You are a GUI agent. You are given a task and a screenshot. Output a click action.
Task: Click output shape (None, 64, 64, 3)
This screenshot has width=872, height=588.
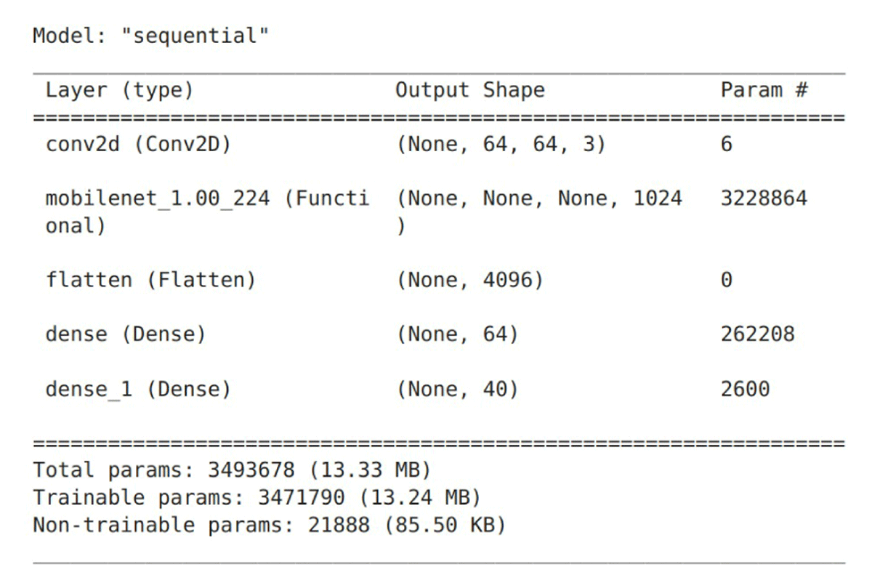click(501, 144)
